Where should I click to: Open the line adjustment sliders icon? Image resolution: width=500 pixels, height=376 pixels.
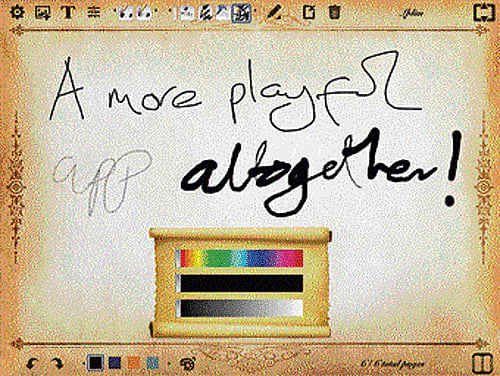click(94, 13)
